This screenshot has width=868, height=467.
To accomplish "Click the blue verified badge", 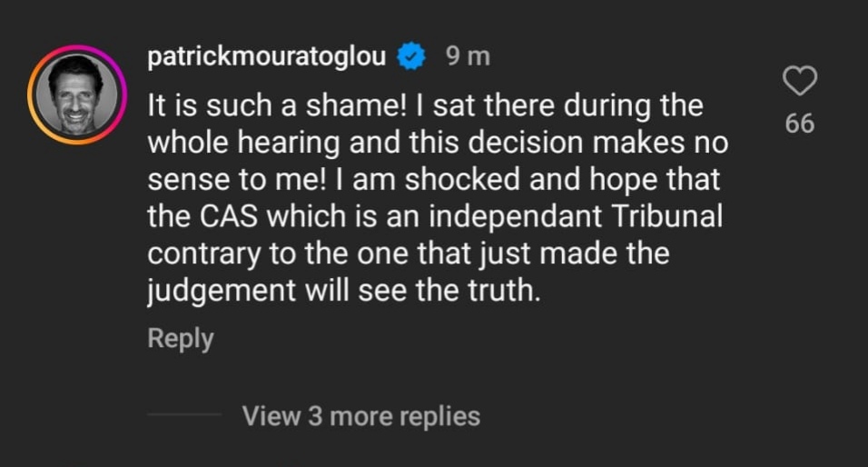I will [x=414, y=57].
